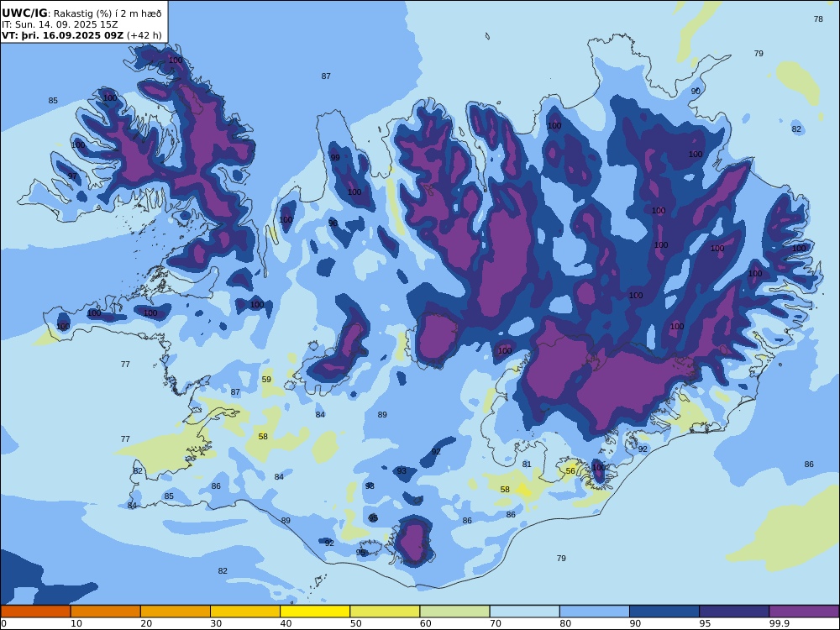Click the 40 tick label on the legend
Image resolution: width=840 pixels, height=630 pixels.
click(x=286, y=623)
